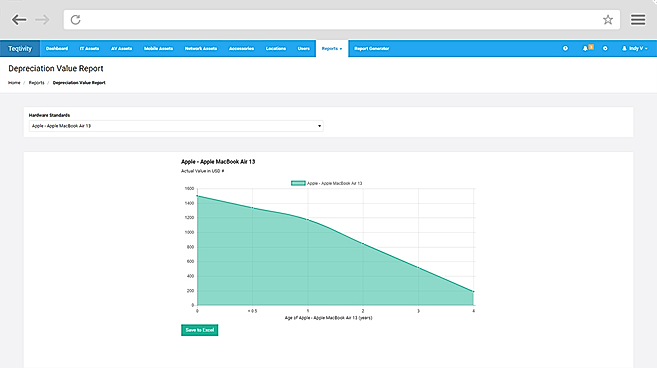Open the IT Assets nav item
This screenshot has height=368, width=657.
coord(89,49)
